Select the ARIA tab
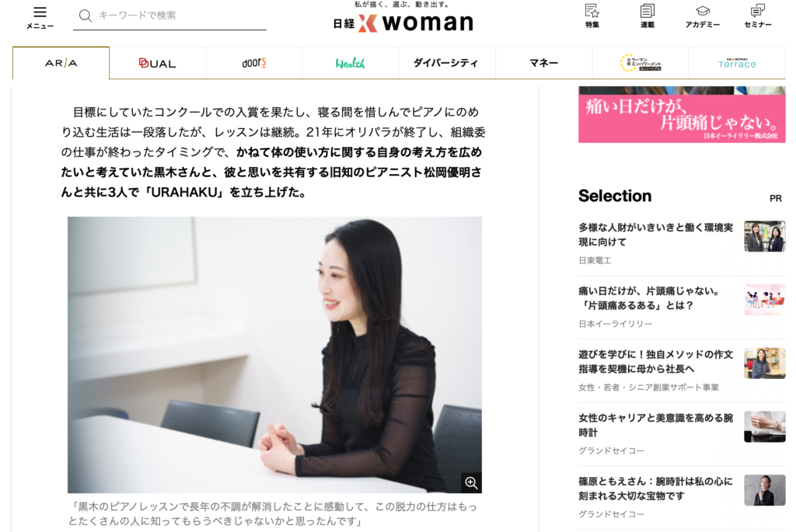The width and height of the screenshot is (796, 532). click(61, 63)
